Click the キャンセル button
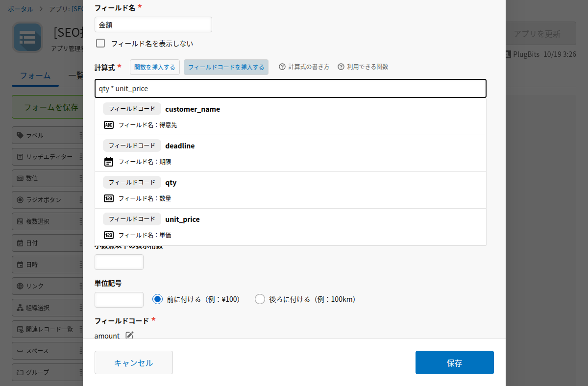The width and height of the screenshot is (588, 386). (134, 362)
